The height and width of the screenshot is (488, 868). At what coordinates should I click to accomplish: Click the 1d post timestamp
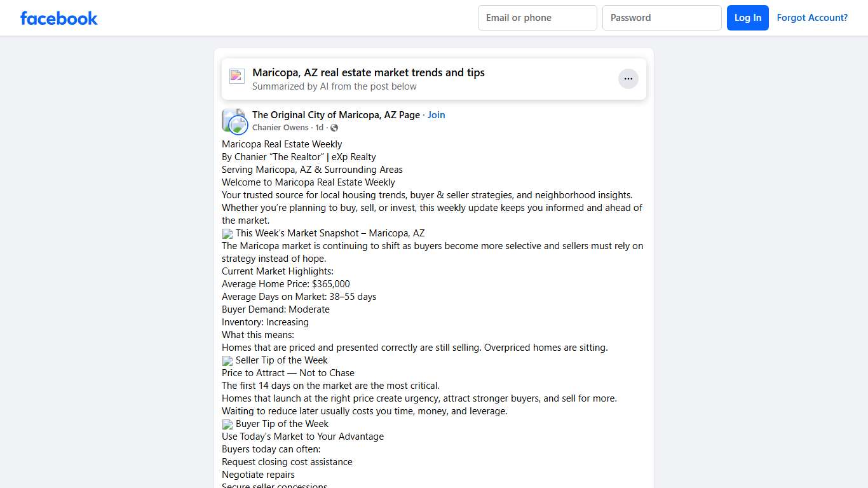pos(319,128)
